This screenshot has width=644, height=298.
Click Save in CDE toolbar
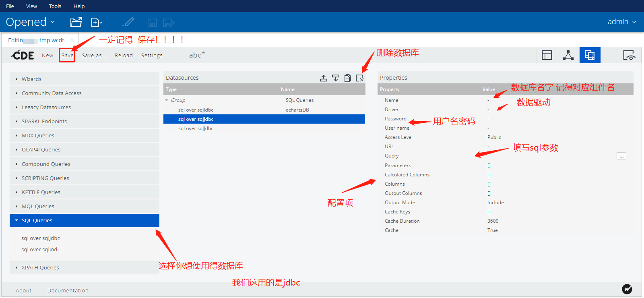67,56
